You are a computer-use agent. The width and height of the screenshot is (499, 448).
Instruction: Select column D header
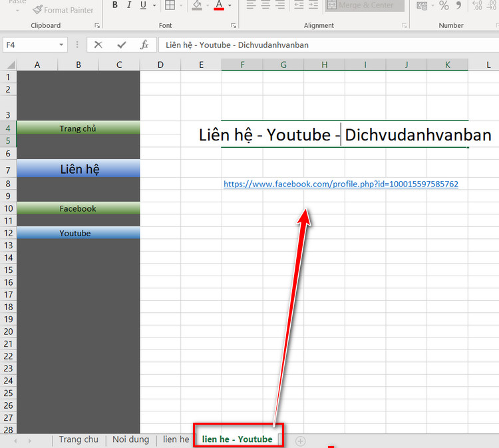tap(160, 65)
